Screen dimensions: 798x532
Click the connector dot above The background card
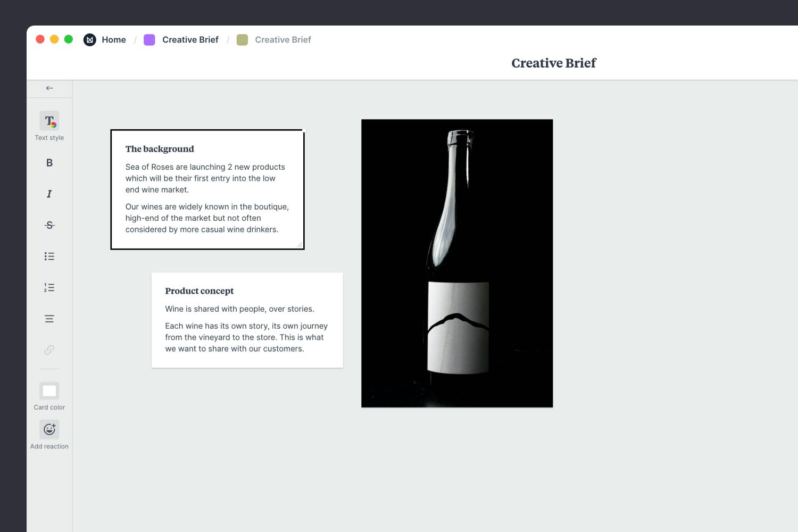[304, 129]
